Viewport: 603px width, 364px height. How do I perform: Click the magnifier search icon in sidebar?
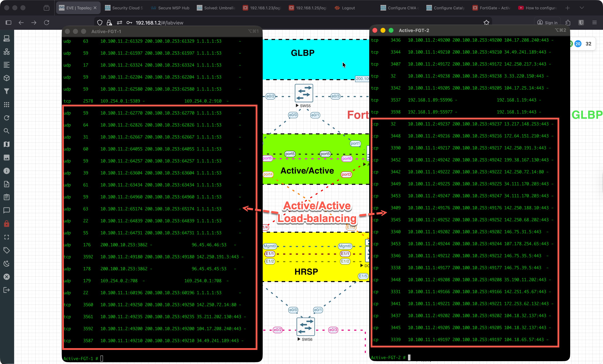pyautogui.click(x=7, y=131)
